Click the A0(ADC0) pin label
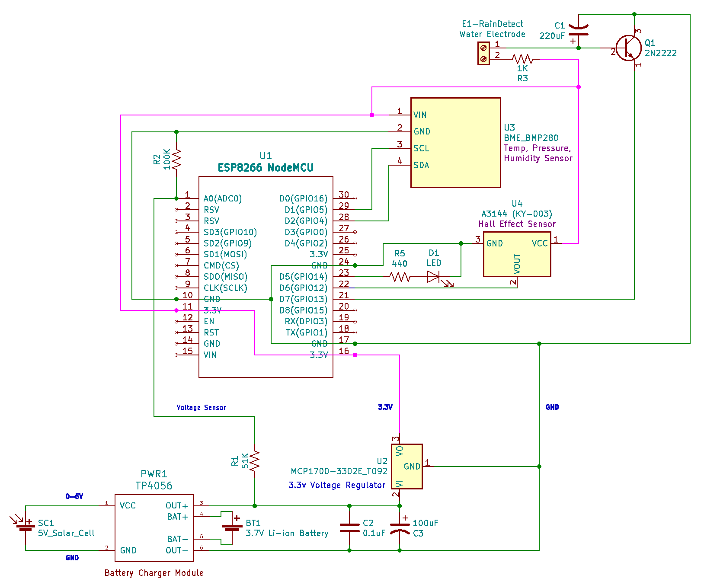The height and width of the screenshot is (588, 704). [x=223, y=198]
